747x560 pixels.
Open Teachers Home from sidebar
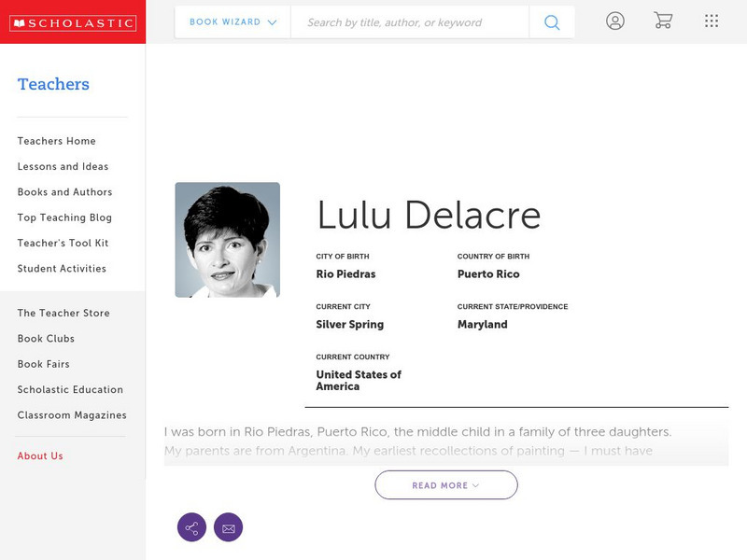point(56,141)
